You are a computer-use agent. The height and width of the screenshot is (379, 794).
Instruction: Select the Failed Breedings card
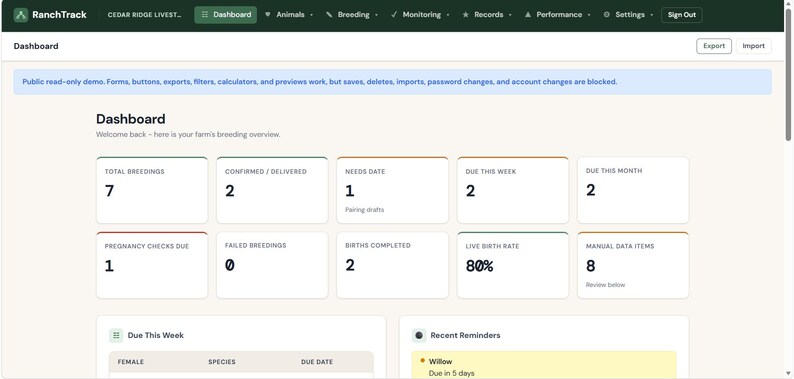(x=272, y=266)
